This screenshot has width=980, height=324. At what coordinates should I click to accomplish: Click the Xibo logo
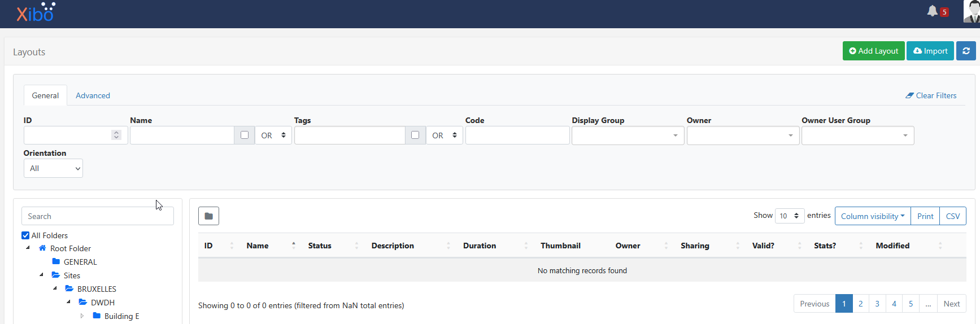[36, 12]
